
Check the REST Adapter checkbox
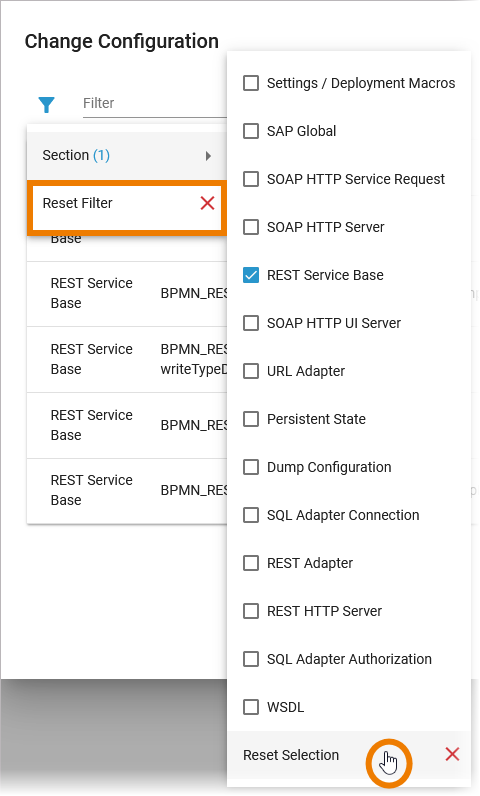tap(251, 563)
